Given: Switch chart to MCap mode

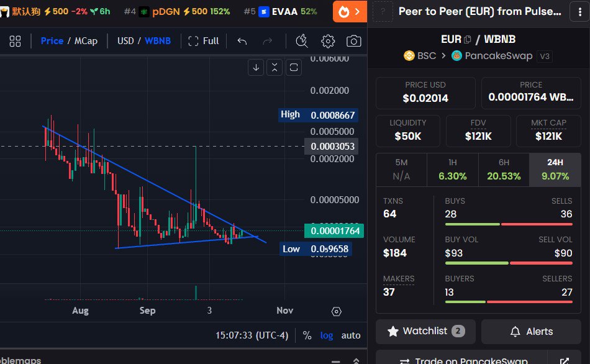Looking at the screenshot, I should pyautogui.click(x=86, y=40).
